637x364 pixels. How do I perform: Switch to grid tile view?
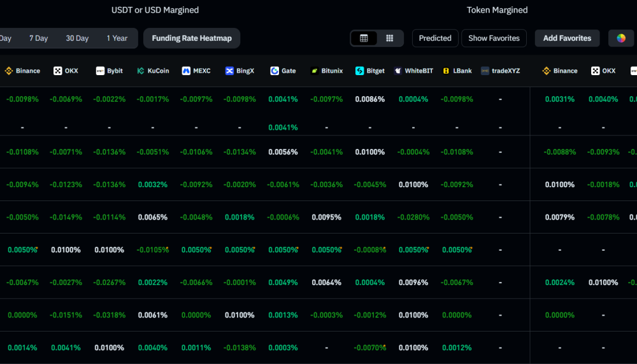click(x=390, y=38)
